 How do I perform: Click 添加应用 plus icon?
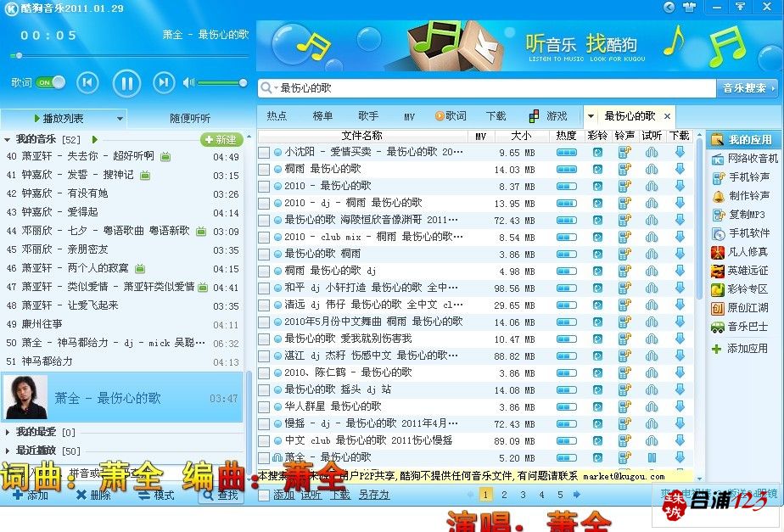(x=716, y=349)
